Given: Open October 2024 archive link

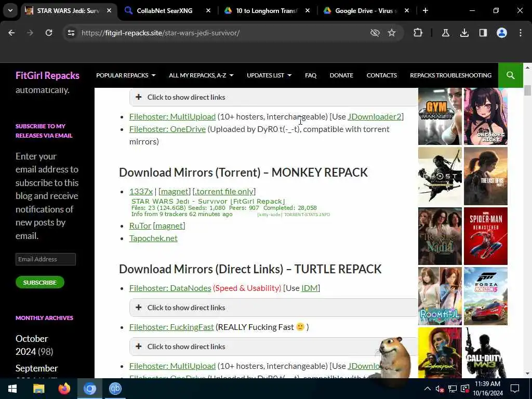Looking at the screenshot, I should (x=32, y=345).
